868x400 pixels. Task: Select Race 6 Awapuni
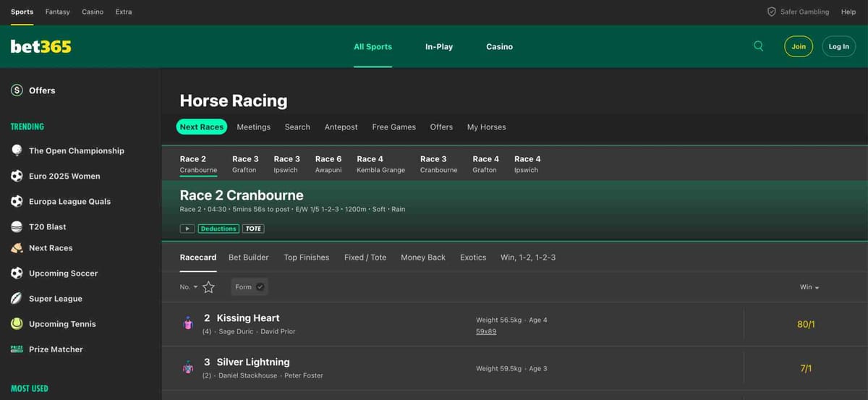pyautogui.click(x=328, y=164)
